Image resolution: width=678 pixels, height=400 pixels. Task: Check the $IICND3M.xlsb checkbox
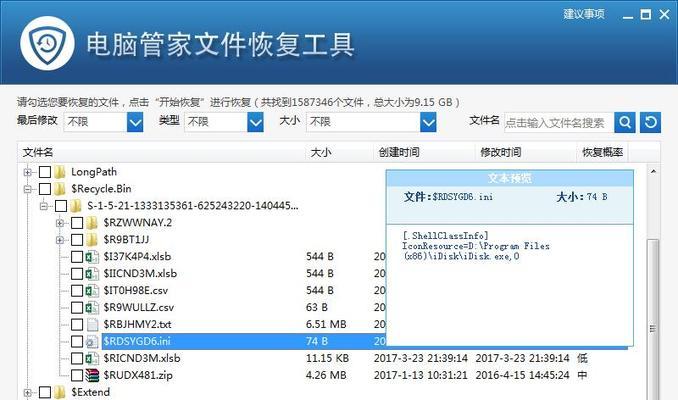[77, 274]
